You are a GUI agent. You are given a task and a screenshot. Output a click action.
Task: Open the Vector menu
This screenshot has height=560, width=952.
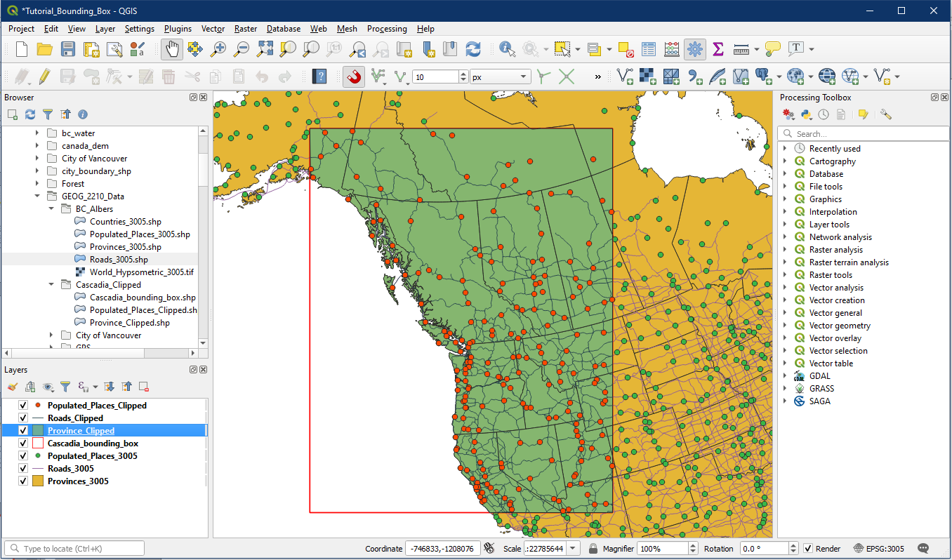pos(213,29)
